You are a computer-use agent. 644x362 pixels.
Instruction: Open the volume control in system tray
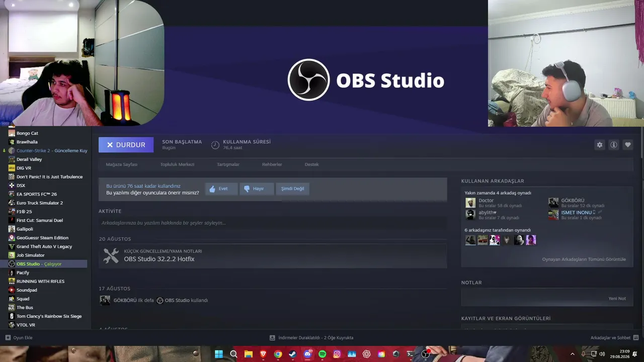[602, 354]
